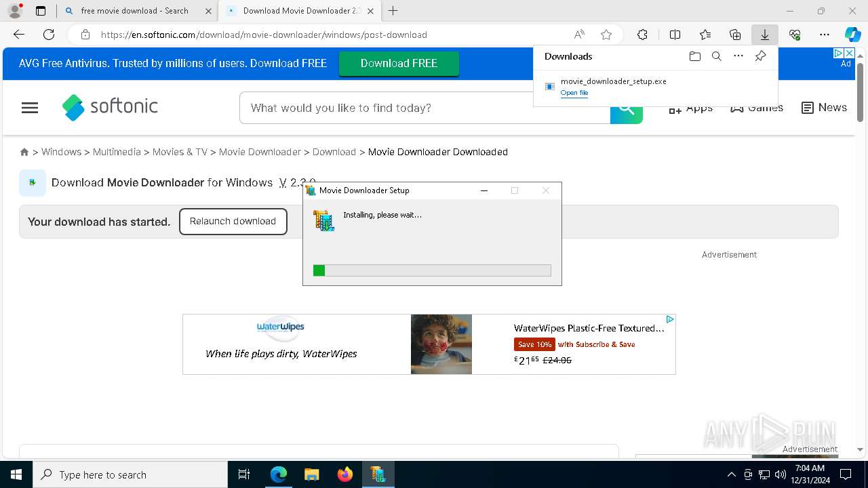Open the Movies & TV breadcrumb link
868x488 pixels.
[x=180, y=152]
